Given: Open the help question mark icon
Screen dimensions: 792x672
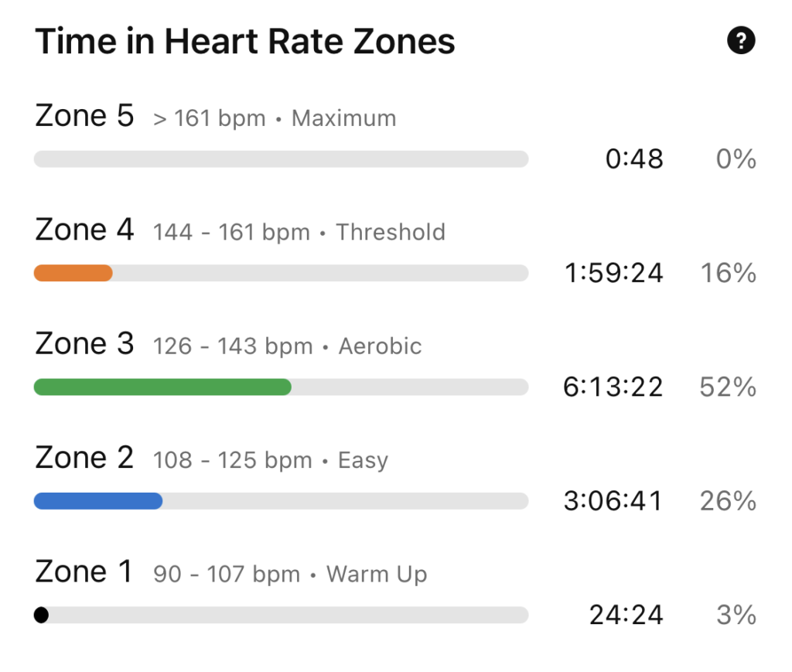Looking at the screenshot, I should [x=741, y=40].
